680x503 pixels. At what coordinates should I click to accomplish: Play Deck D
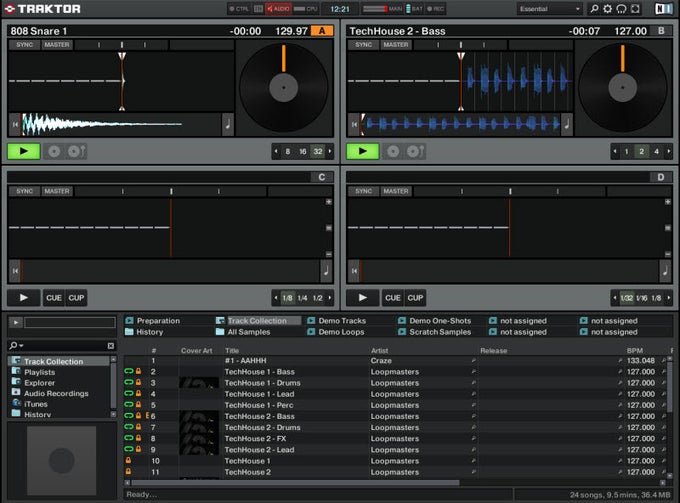[363, 298]
